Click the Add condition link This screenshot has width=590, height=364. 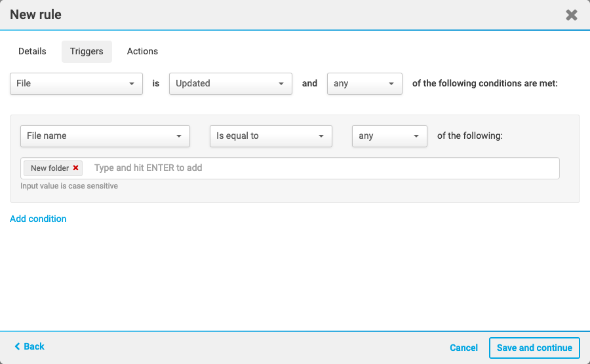pyautogui.click(x=38, y=219)
